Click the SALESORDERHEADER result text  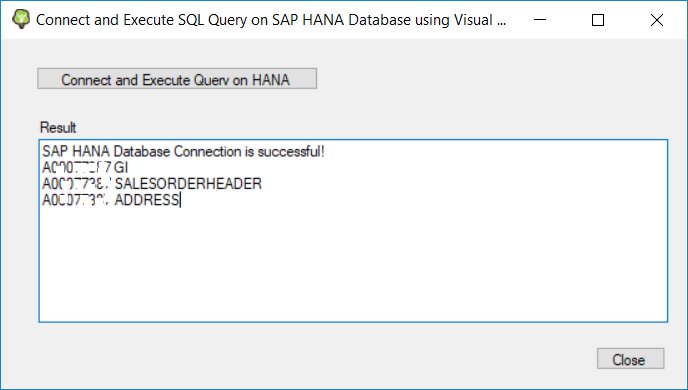pyautogui.click(x=188, y=184)
